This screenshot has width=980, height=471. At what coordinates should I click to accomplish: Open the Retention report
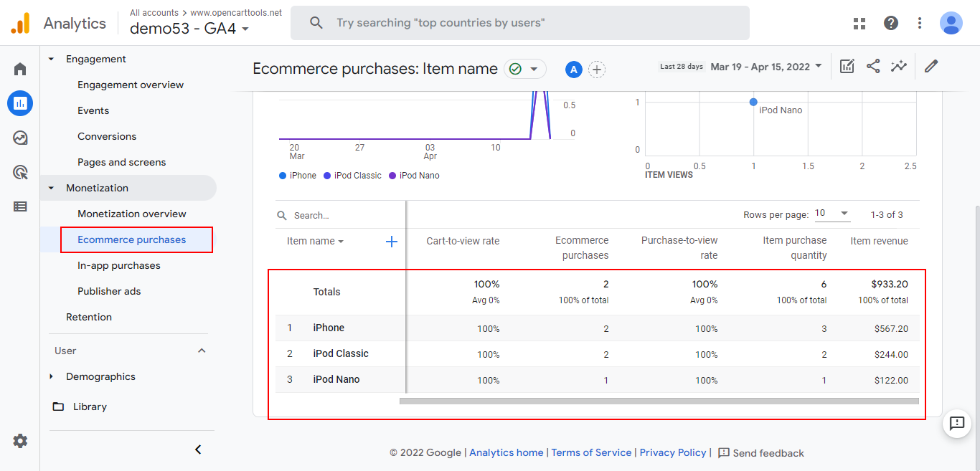[89, 317]
